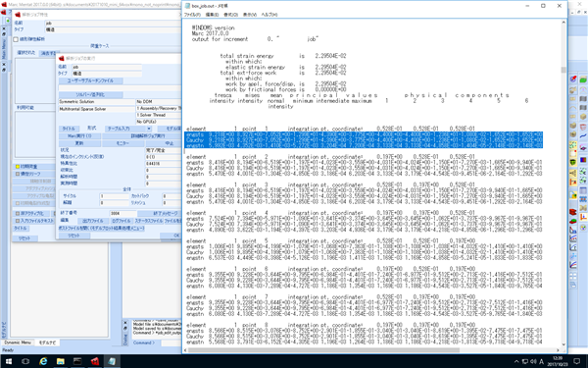
Task: Click the highlighted 'Cauchy' row of point 1
Action: 364,140
